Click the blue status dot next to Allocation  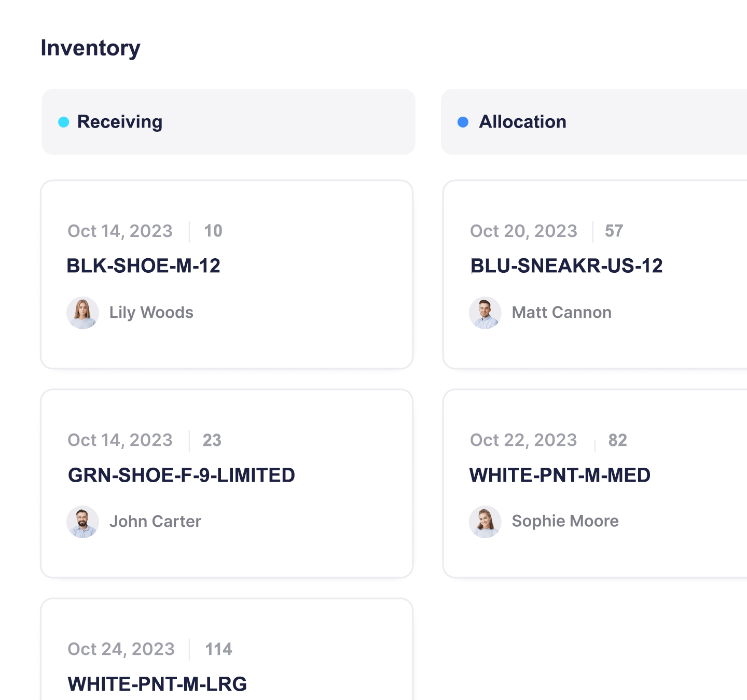[463, 122]
